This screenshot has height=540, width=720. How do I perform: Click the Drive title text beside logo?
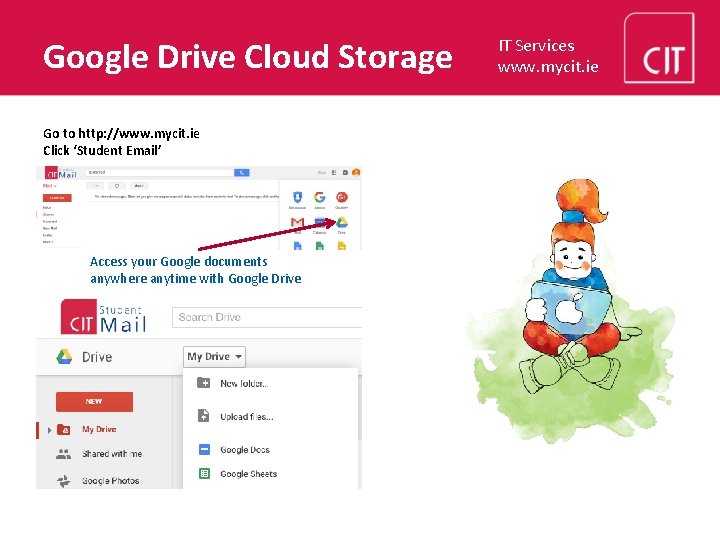point(97,357)
